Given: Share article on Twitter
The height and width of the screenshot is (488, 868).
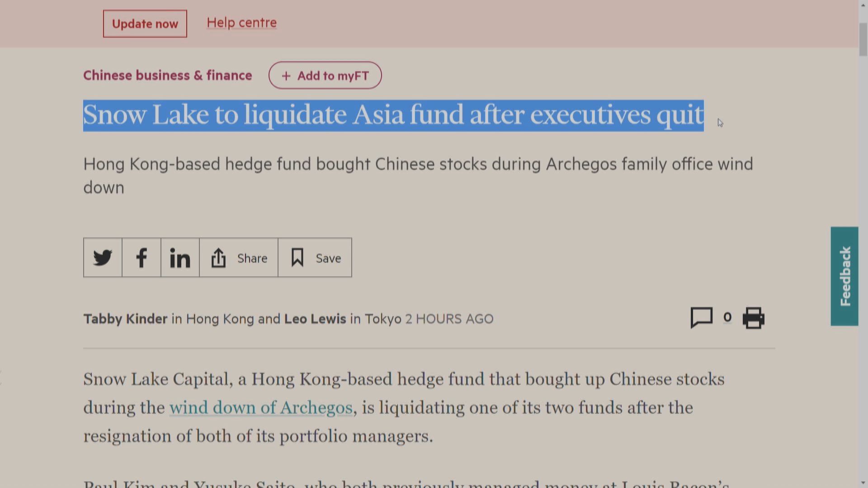Looking at the screenshot, I should coord(103,258).
